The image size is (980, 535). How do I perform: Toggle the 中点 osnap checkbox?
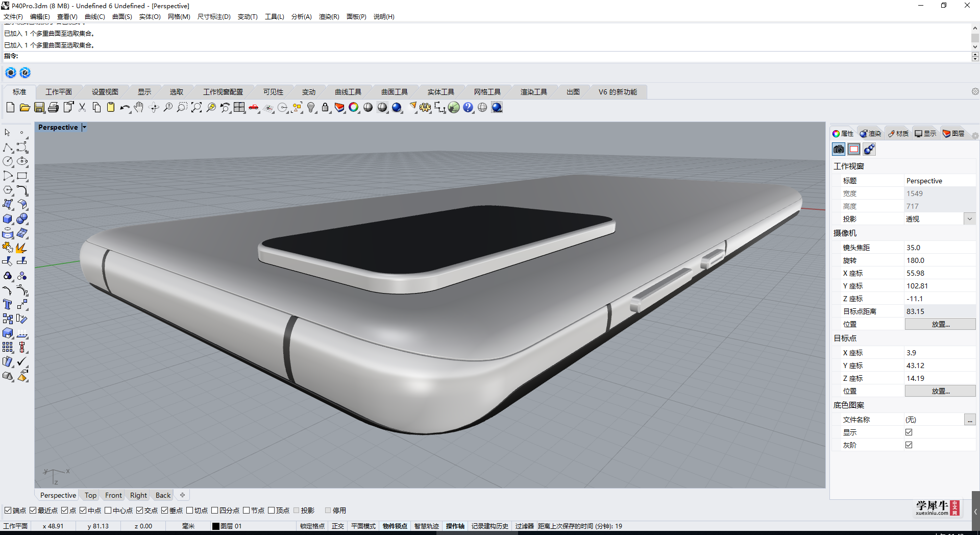click(83, 510)
